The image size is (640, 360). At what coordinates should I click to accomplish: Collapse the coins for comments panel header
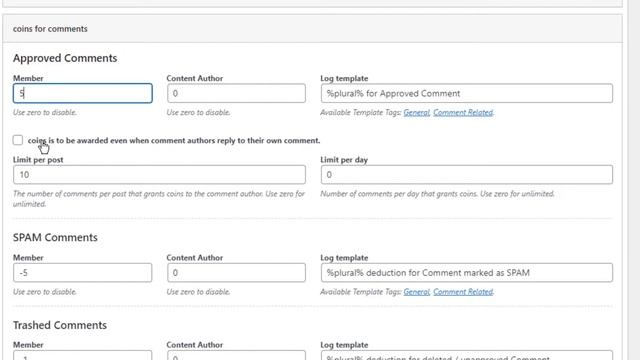[312, 29]
